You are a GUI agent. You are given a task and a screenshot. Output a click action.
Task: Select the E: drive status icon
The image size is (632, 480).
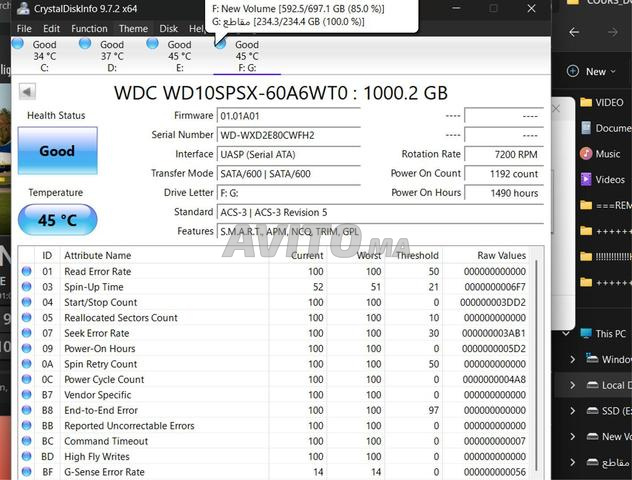[152, 44]
